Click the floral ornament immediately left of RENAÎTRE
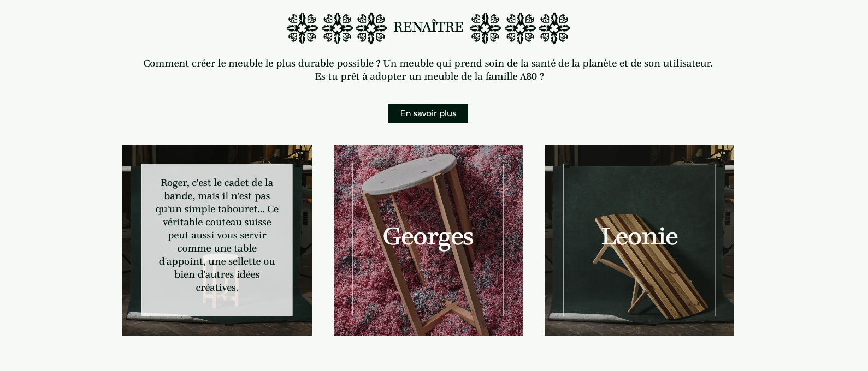Image resolution: width=868 pixels, height=371 pixels. 371,28
